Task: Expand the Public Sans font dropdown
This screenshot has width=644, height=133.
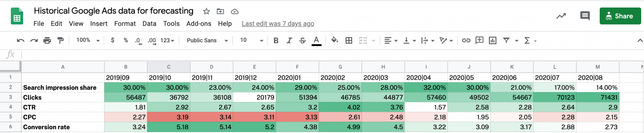Action: click(207, 40)
